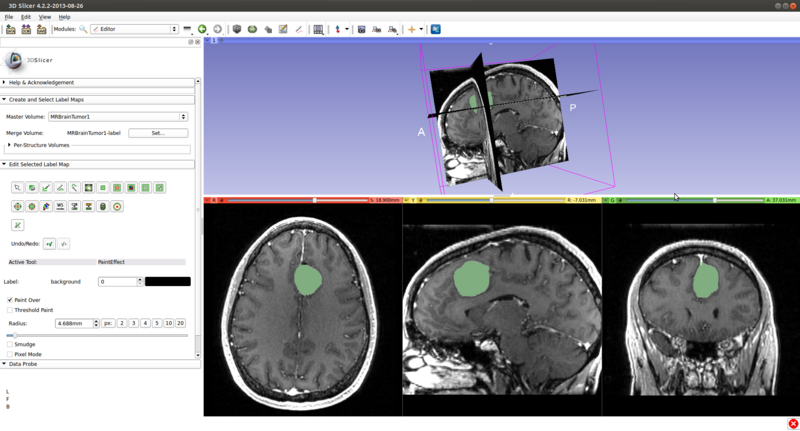The width and height of the screenshot is (800, 431).
Task: Uncheck the Paint Over checkbox
Action: pos(10,300)
